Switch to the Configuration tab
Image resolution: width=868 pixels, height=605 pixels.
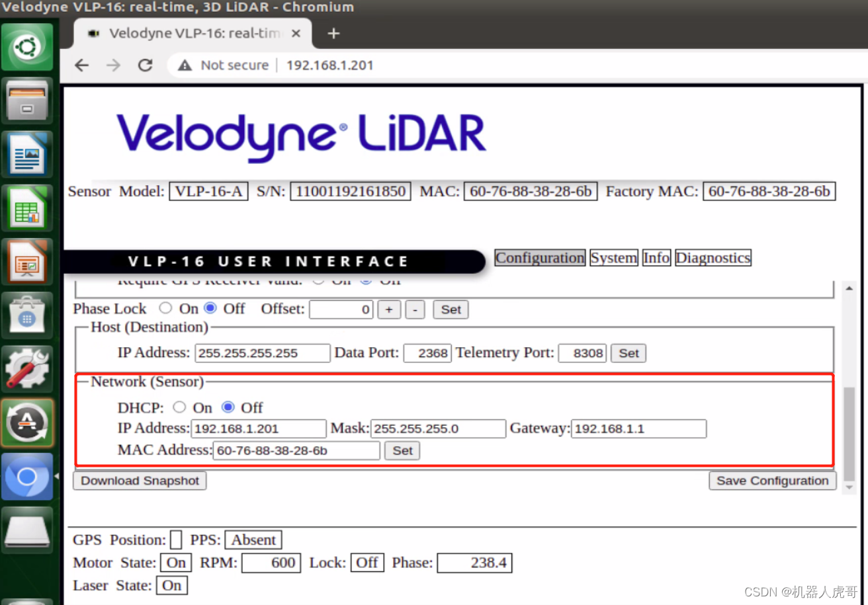pos(540,258)
